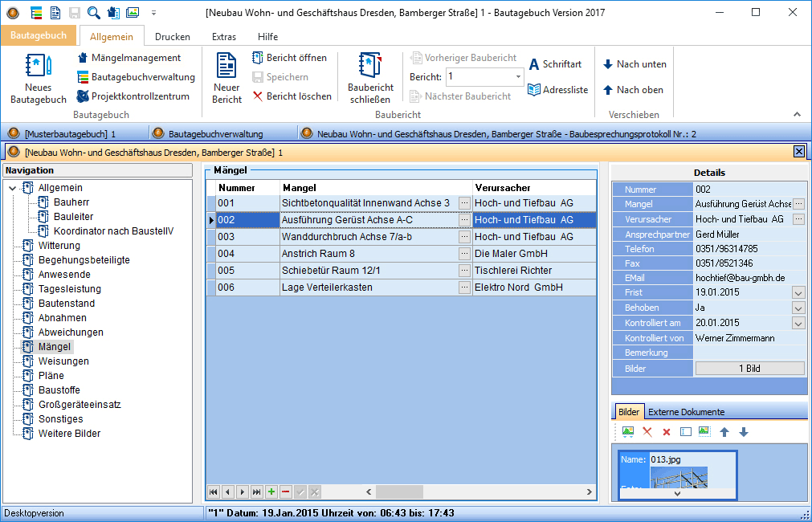Screen dimensions: 812x522
Task: Select Bauleiter in the navigation tree
Action: 74,217
